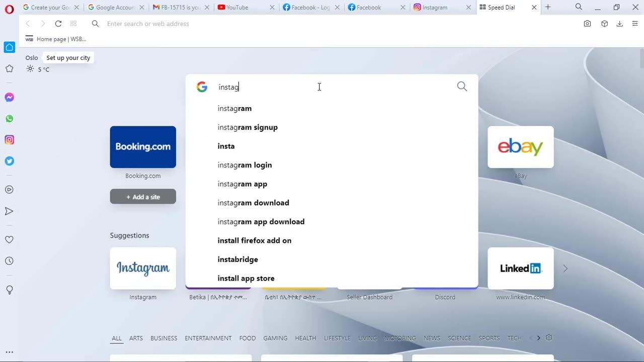Select the 'instagram download' suggestion

tap(332, 203)
